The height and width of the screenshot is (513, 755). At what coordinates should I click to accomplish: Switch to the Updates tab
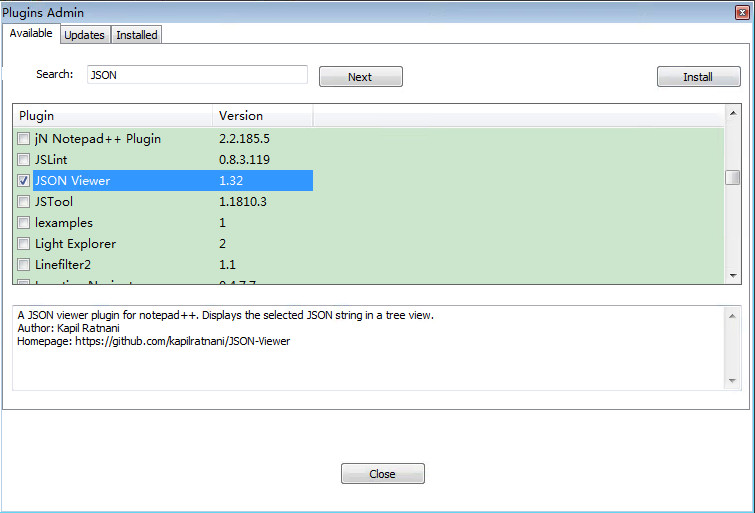click(x=84, y=35)
